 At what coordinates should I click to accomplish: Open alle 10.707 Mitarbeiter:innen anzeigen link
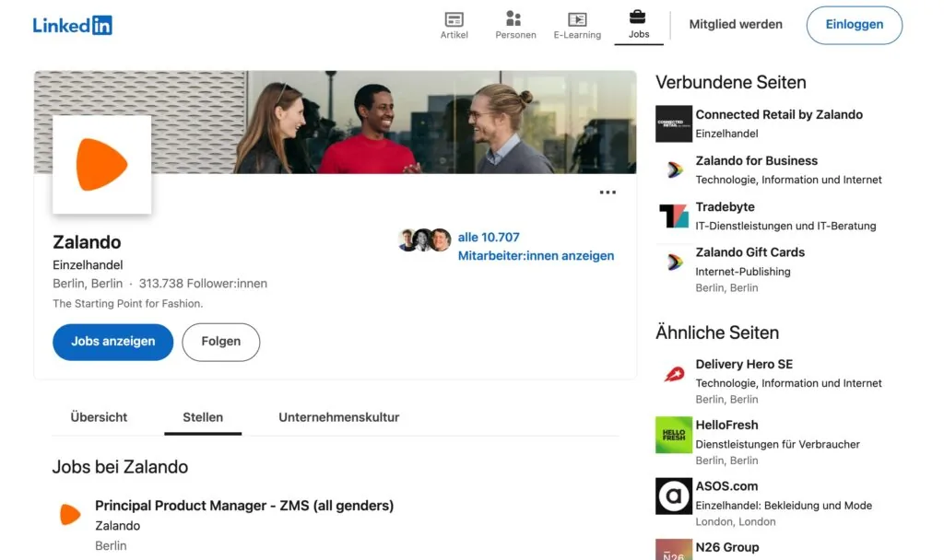pos(536,246)
